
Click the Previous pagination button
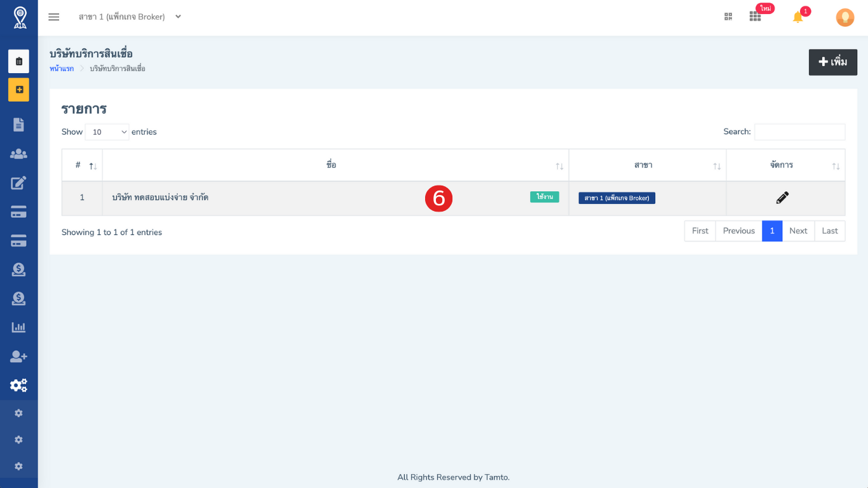[739, 231]
